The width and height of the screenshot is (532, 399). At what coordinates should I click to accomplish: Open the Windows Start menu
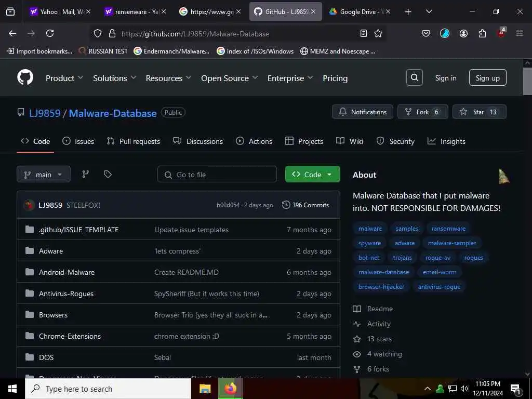pyautogui.click(x=12, y=389)
